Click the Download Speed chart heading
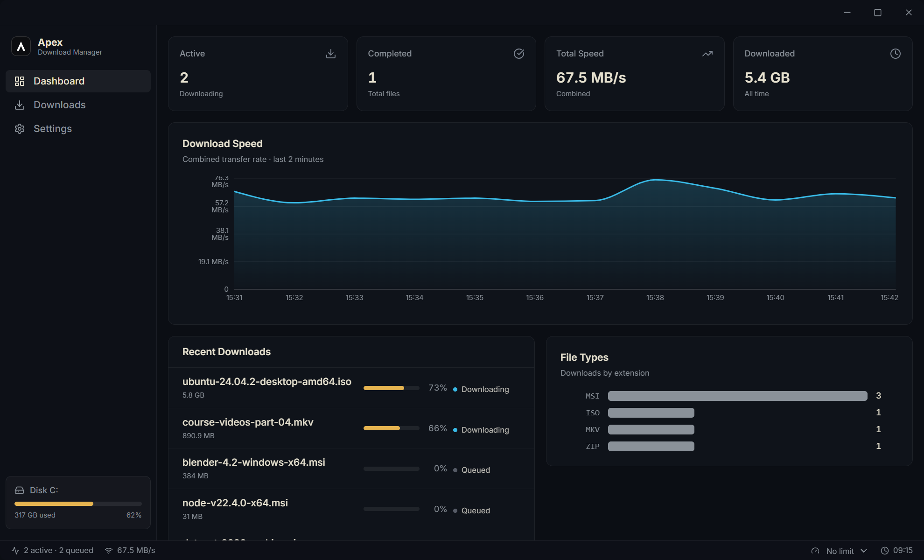 coord(223,144)
